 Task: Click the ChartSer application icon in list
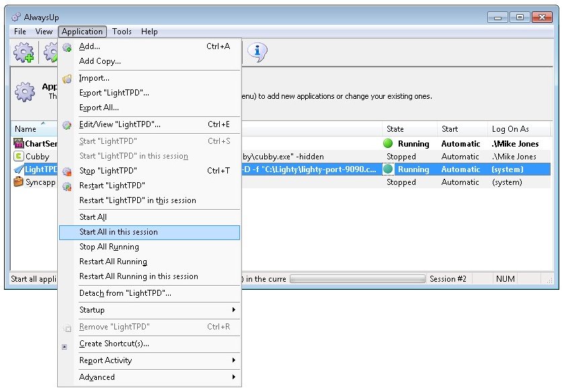(x=19, y=143)
